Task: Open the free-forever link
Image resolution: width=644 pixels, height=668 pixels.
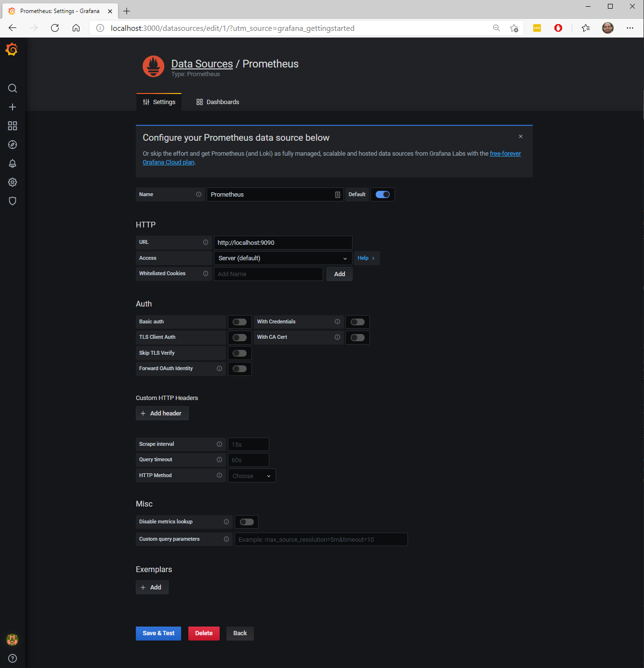Action: pos(505,154)
